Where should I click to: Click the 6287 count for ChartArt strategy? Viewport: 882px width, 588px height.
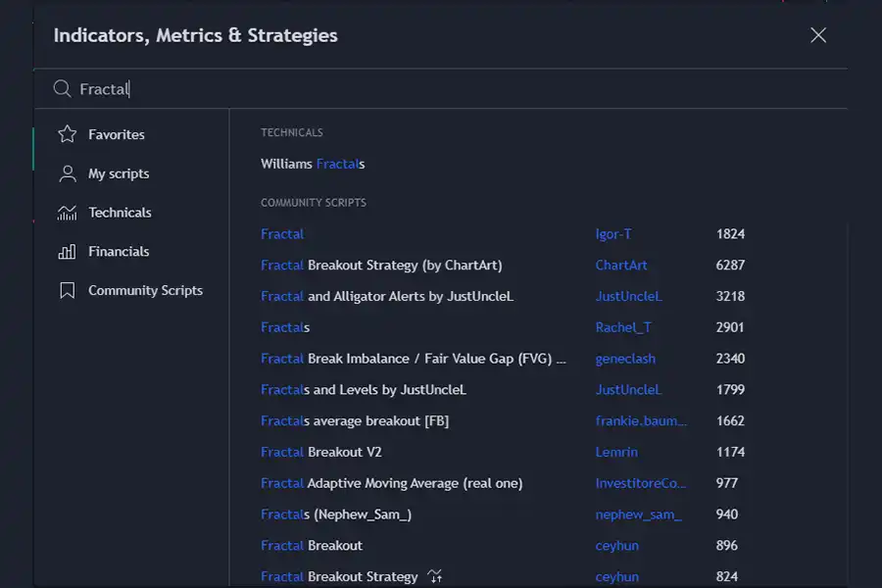(x=730, y=265)
